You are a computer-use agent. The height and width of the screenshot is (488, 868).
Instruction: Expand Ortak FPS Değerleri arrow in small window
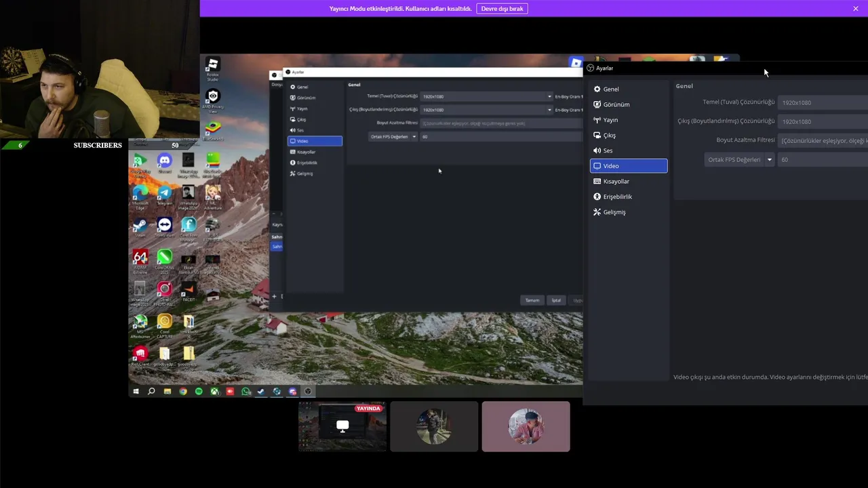point(414,136)
